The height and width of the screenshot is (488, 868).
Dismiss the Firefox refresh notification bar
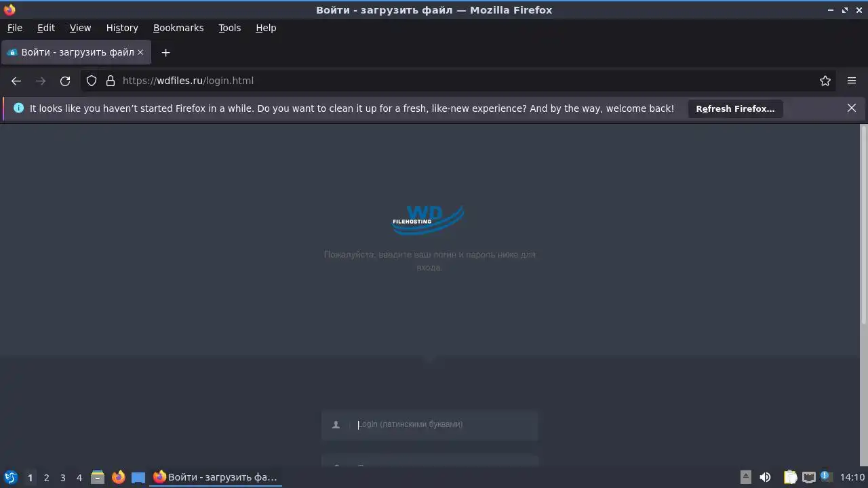pos(852,108)
